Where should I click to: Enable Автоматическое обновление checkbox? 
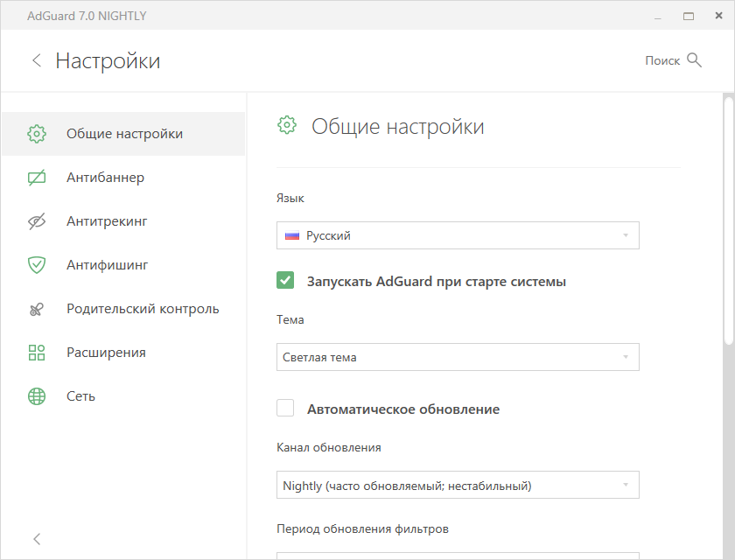pos(285,408)
